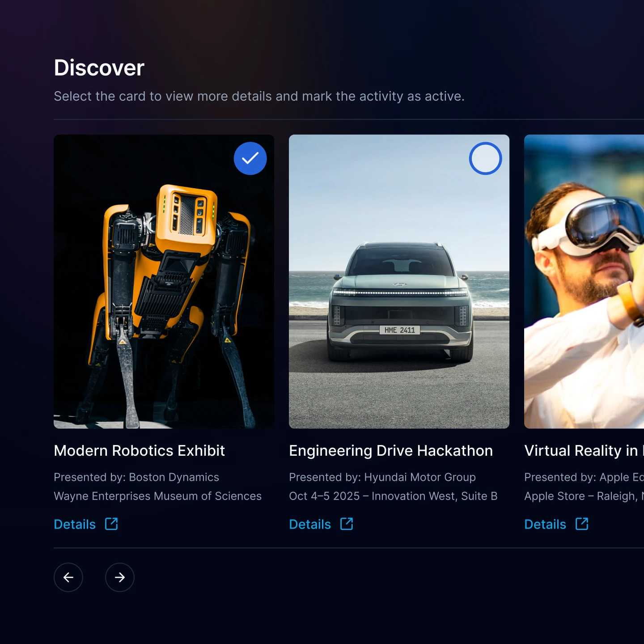Click external-link icon beside Modern Robotics Details

[111, 524]
